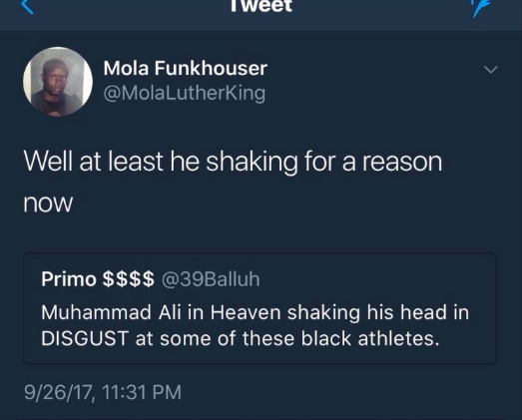Tap the word 'shaking' in the main tweet
This screenshot has width=522, height=420.
pyautogui.click(x=252, y=163)
